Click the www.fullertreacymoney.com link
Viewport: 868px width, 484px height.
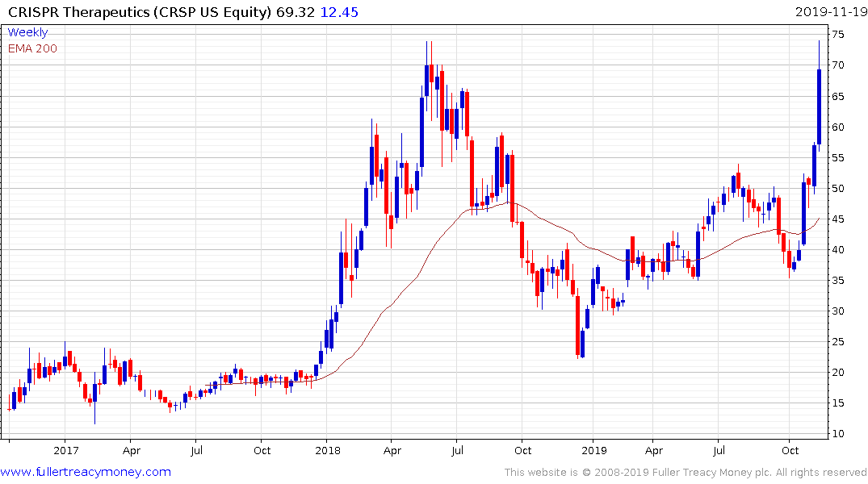coord(86,472)
